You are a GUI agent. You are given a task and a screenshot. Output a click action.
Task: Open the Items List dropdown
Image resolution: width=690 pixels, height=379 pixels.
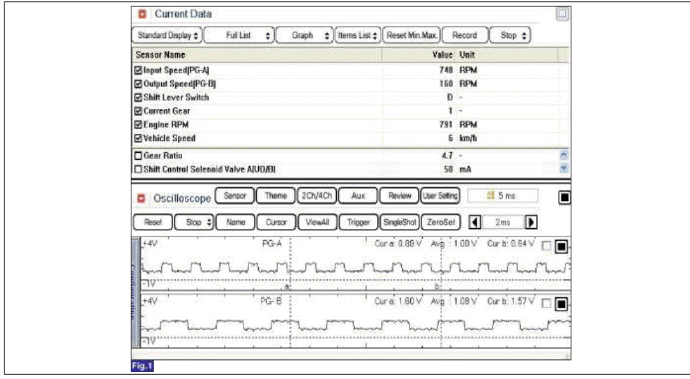358,36
